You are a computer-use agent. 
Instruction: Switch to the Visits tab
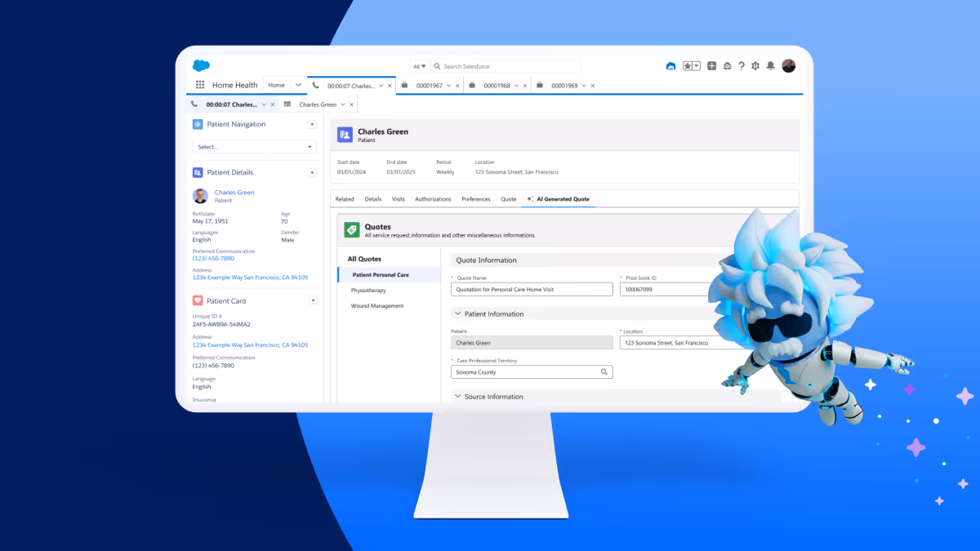coord(399,199)
